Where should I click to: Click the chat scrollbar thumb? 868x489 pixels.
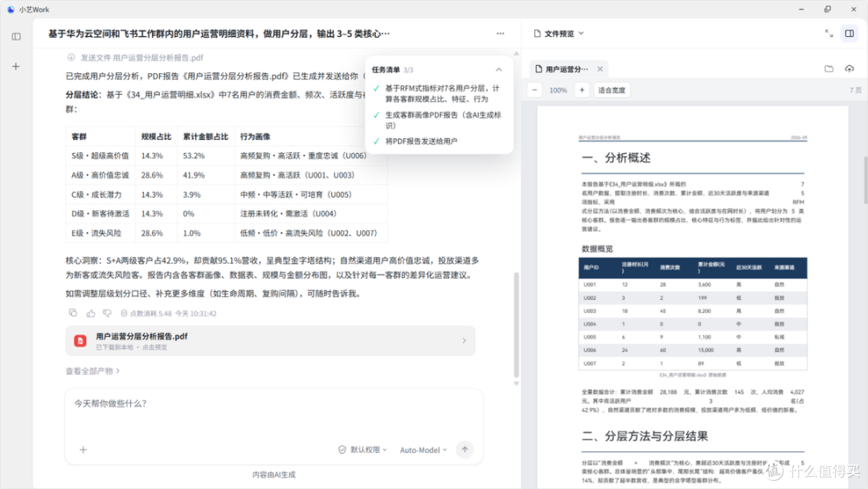(516, 324)
